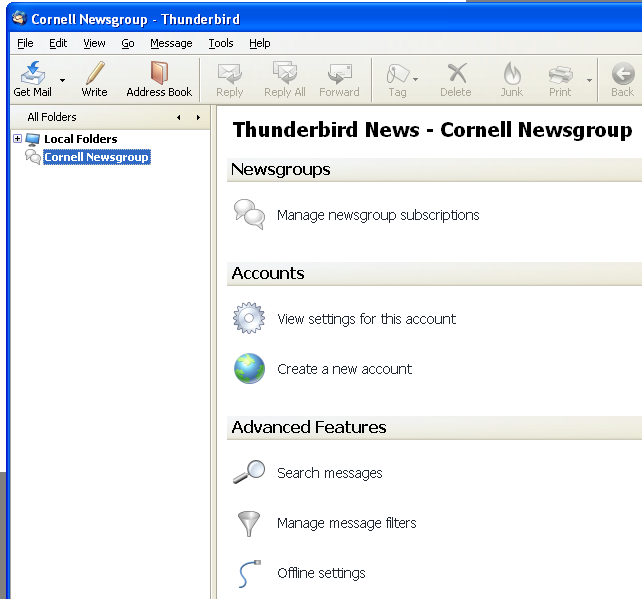
Task: Switch to next folder view arrow
Action: 198,117
